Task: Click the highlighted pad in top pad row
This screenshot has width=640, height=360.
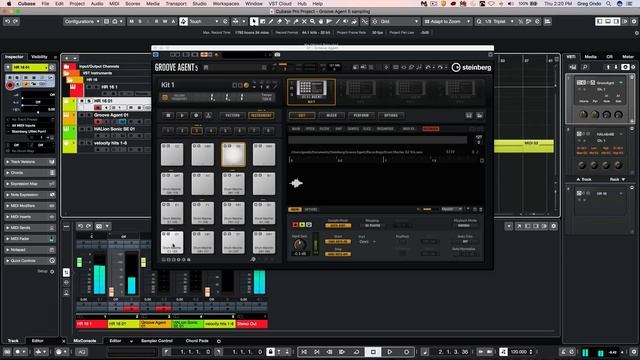Action: click(x=233, y=154)
